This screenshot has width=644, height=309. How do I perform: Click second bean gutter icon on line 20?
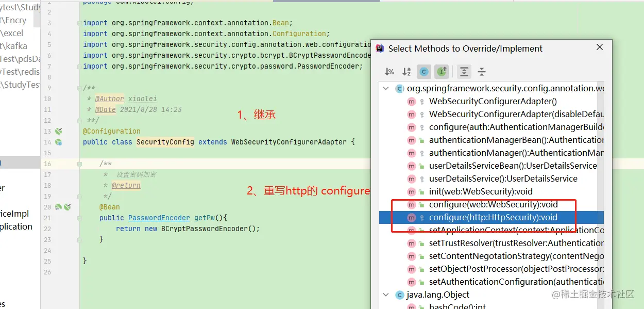[x=67, y=207]
